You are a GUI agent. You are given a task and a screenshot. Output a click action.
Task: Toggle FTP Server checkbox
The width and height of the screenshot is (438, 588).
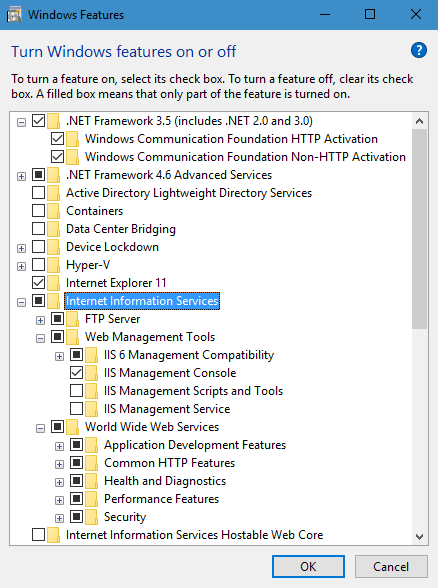57,319
